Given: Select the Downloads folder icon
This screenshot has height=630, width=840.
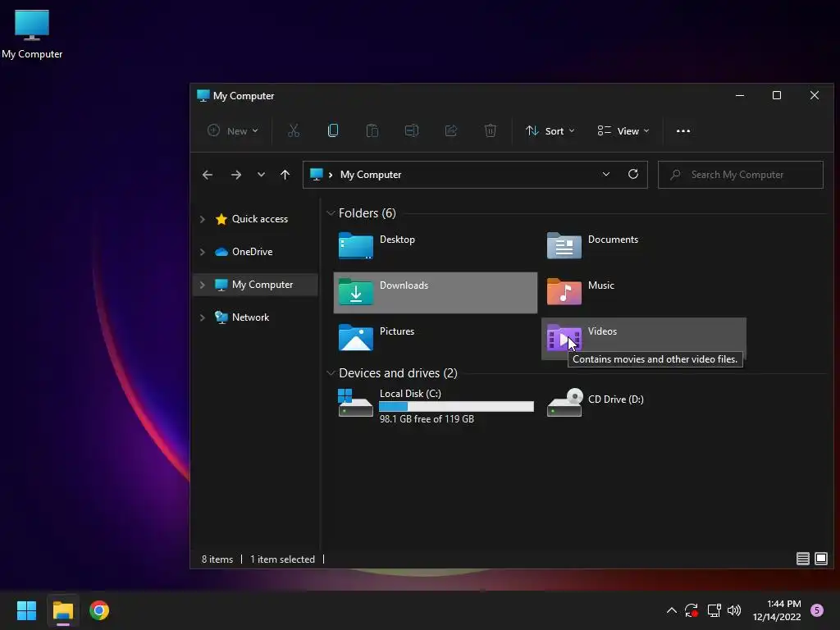Looking at the screenshot, I should [x=356, y=292].
